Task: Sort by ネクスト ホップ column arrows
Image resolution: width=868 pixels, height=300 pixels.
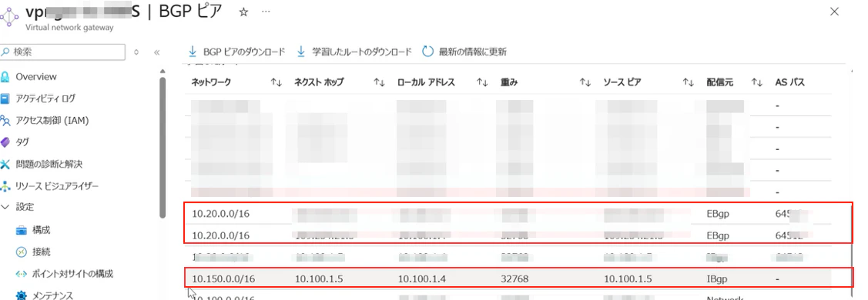Action: pos(379,82)
